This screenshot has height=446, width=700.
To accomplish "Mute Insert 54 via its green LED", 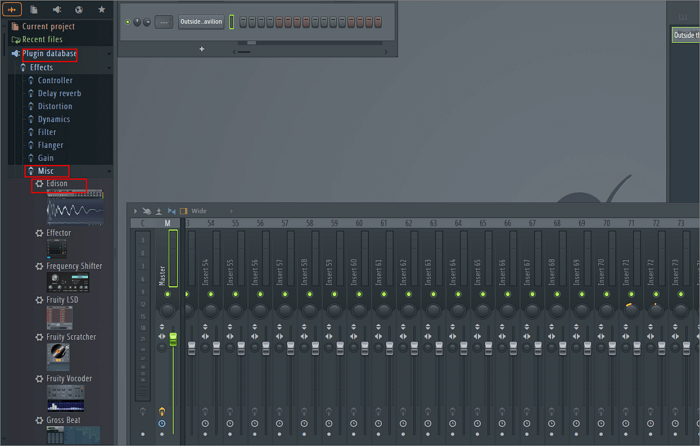I will (x=210, y=294).
